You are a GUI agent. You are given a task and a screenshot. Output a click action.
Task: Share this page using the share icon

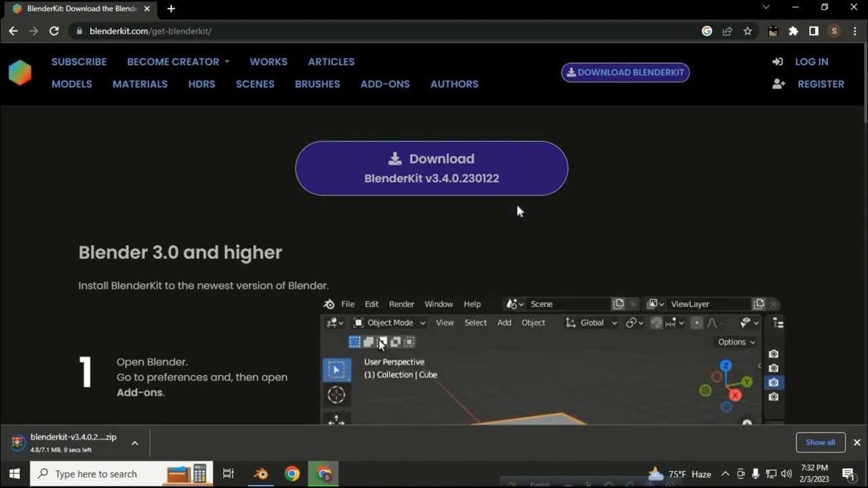[x=727, y=31]
